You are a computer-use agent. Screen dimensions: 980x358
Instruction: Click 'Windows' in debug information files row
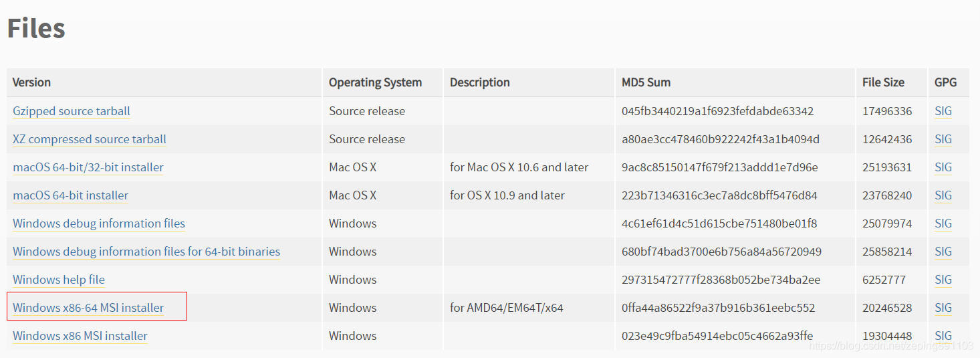pyautogui.click(x=353, y=223)
